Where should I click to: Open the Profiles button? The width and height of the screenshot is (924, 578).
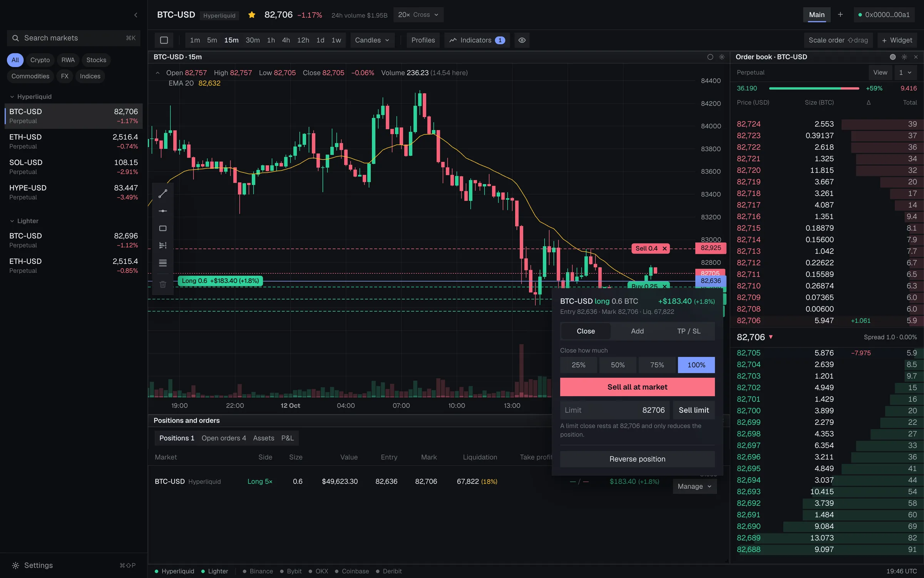[x=423, y=40]
